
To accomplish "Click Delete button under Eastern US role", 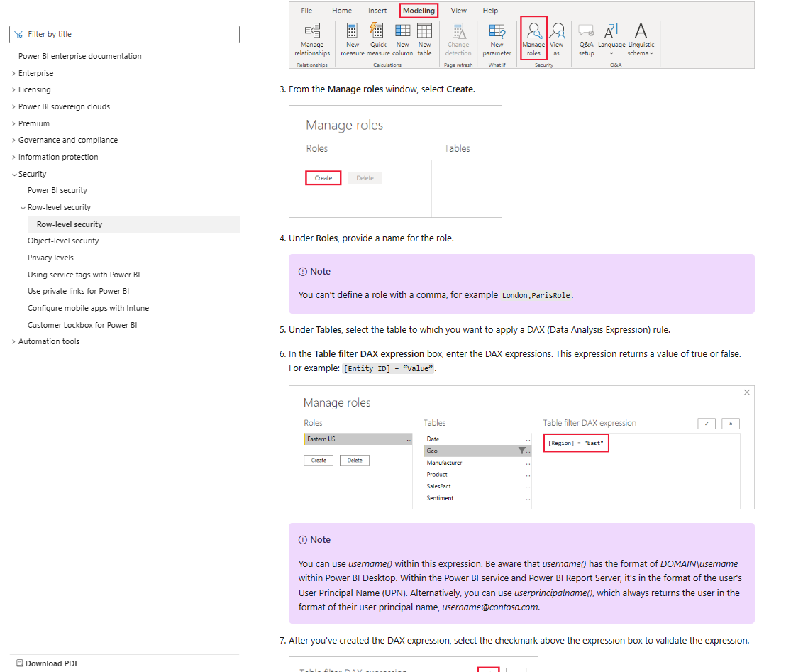I will 355,461.
